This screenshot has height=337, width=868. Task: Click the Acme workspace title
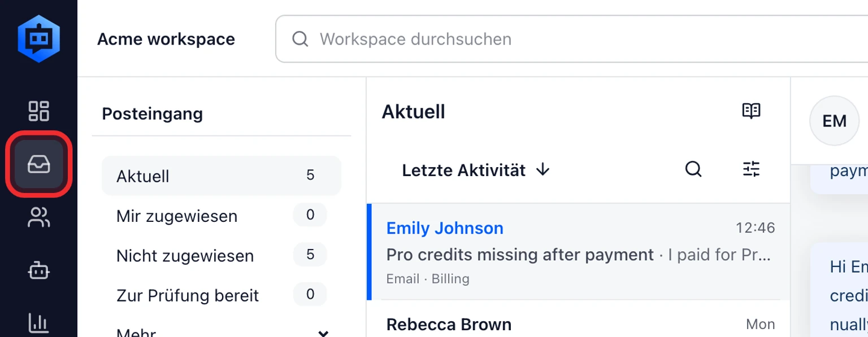(x=166, y=39)
